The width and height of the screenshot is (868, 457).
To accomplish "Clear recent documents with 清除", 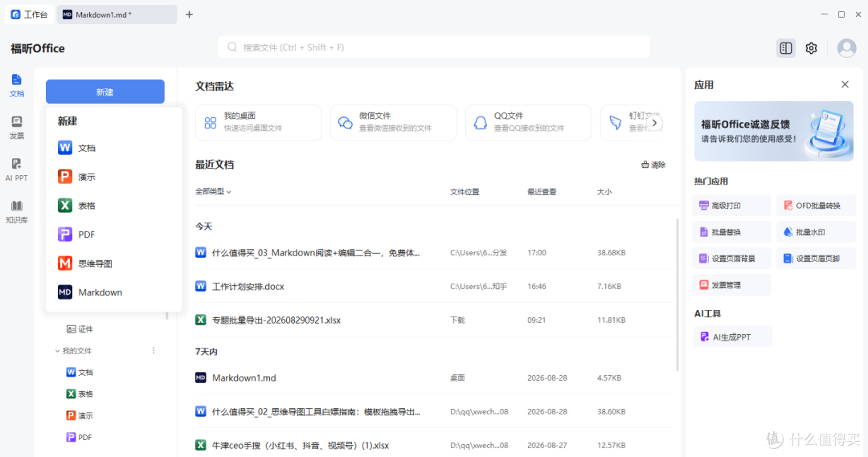I will point(653,165).
